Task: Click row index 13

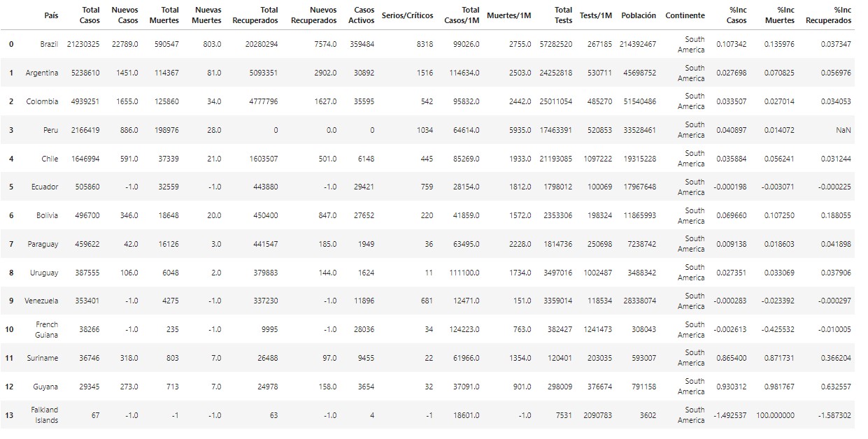Action: click(x=9, y=415)
